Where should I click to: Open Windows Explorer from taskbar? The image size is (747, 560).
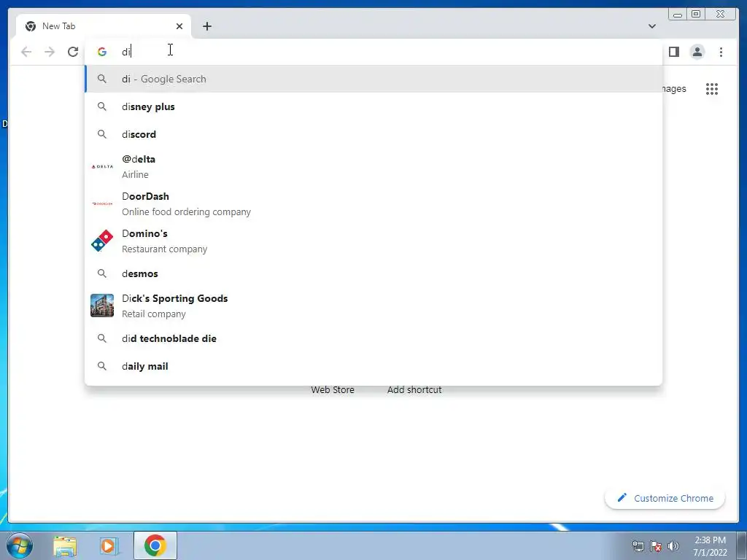(65, 545)
